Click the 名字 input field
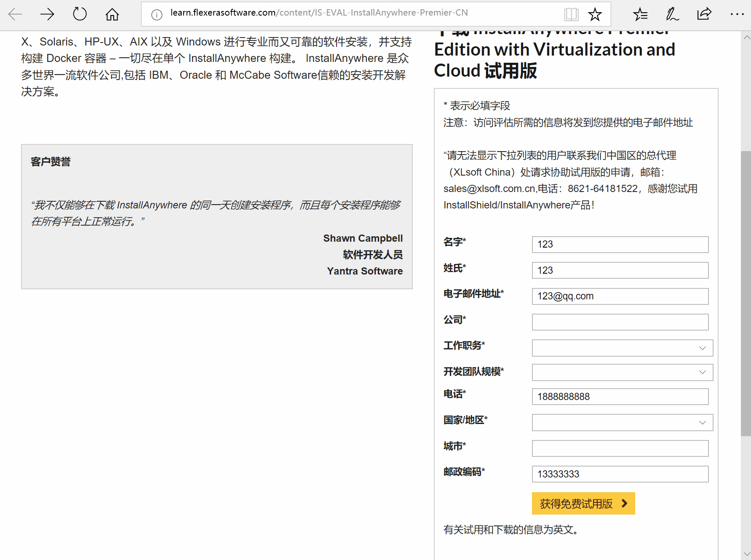The width and height of the screenshot is (751, 560). point(620,244)
